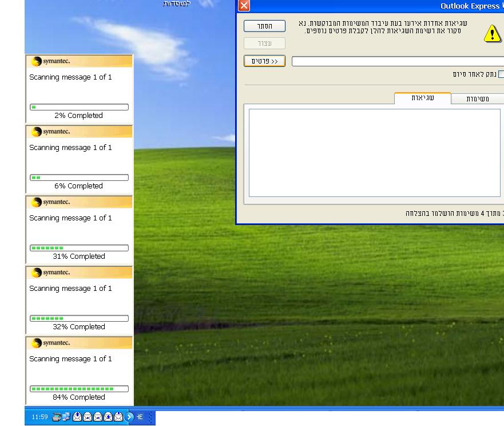The image size is (504, 426).
Task: Click the Symantec logo in the 32% Completed popup
Action: pyautogui.click(x=50, y=272)
